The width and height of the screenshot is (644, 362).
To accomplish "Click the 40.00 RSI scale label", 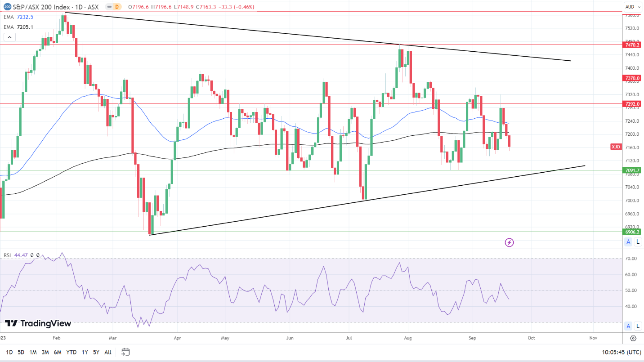I will click(x=631, y=307).
